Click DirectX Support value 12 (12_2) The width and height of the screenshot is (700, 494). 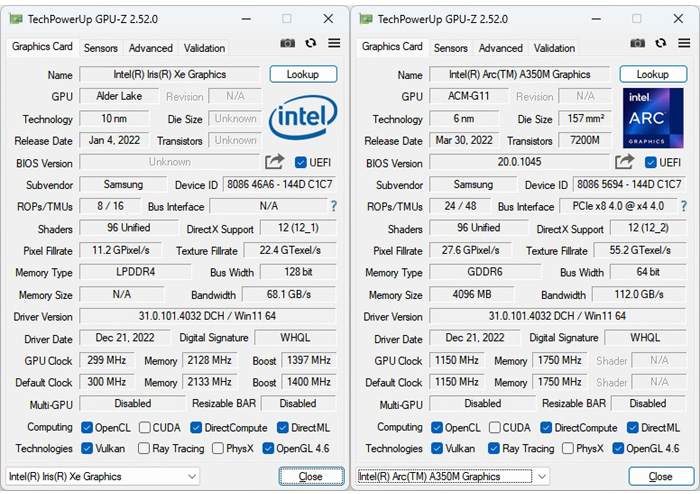tap(648, 228)
